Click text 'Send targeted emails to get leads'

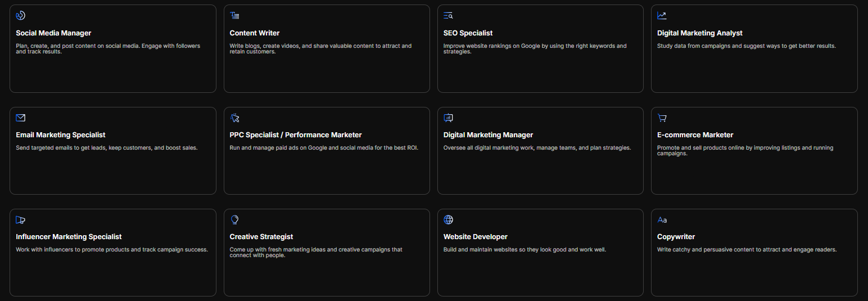tap(62, 148)
